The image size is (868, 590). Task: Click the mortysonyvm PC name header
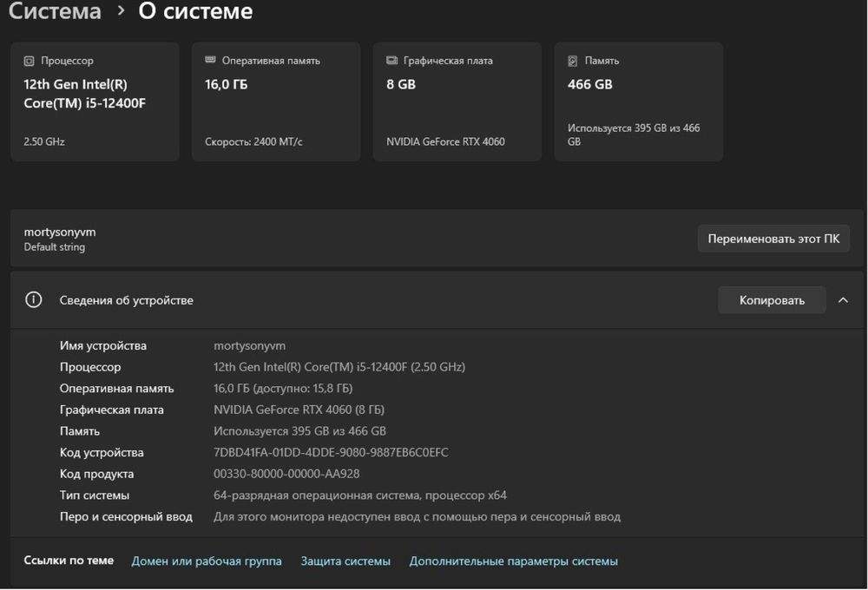point(60,232)
